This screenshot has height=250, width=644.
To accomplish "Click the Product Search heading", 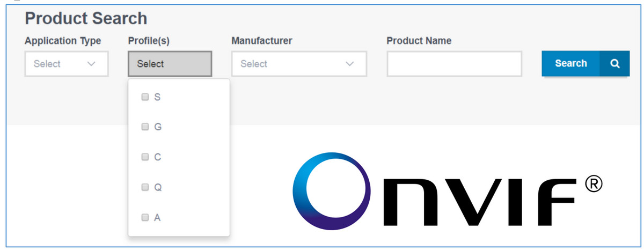I will click(86, 19).
